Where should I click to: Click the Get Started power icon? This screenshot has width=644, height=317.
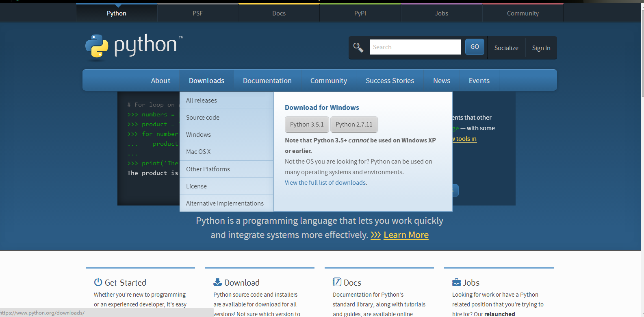pos(98,282)
